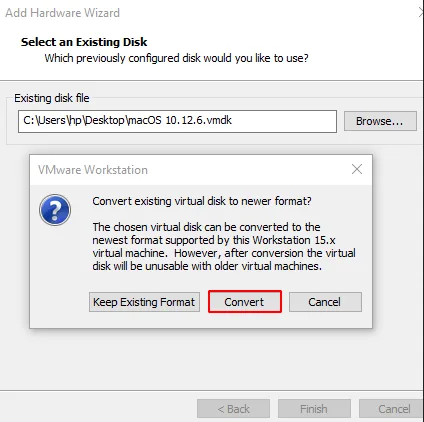
Task: Choose Keep Existing Format
Action: 144,302
